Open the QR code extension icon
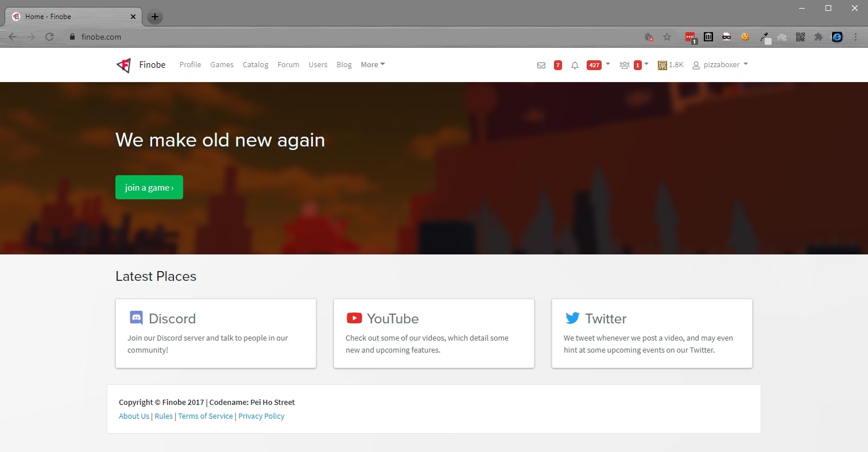The image size is (868, 452). pos(800,37)
